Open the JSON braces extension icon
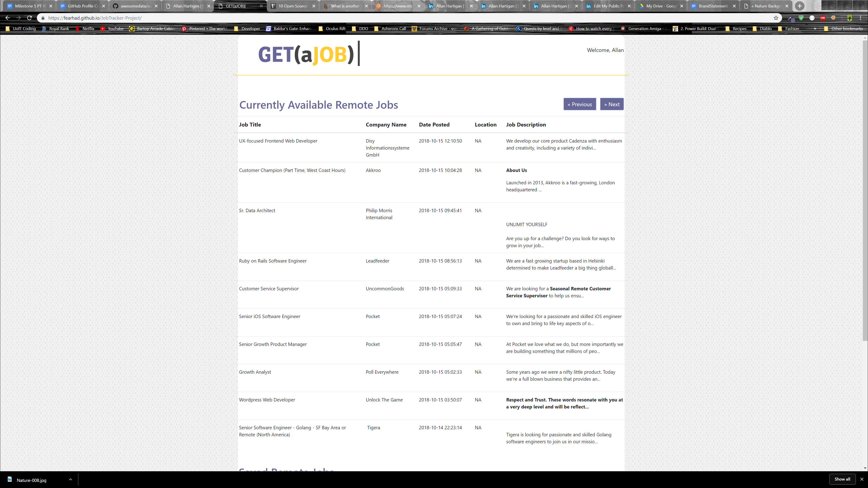This screenshot has width=868, height=488. [x=812, y=18]
